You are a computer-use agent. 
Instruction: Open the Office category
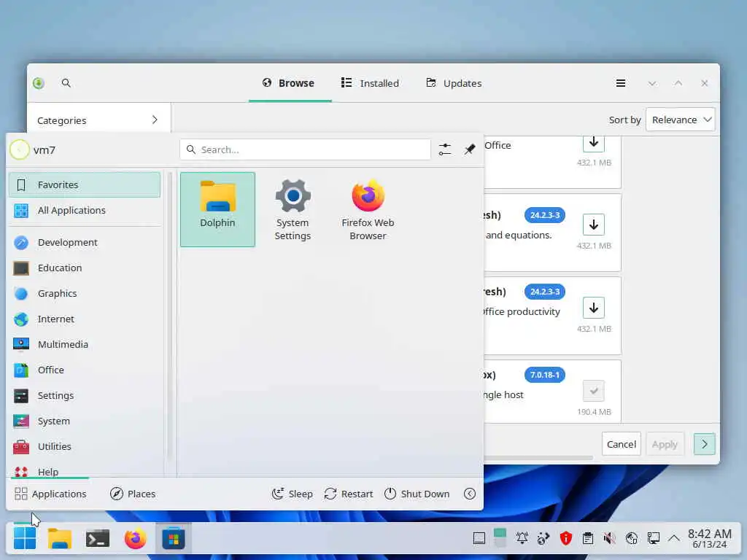click(85, 370)
